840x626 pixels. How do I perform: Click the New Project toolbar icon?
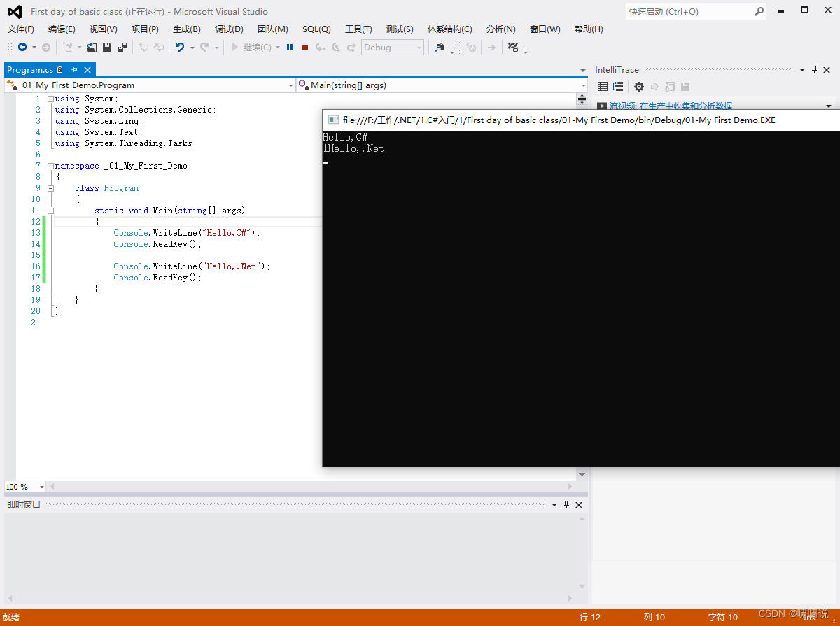tap(68, 47)
